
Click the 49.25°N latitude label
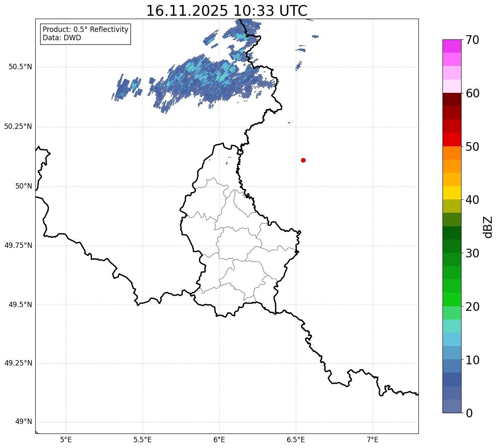click(x=18, y=363)
